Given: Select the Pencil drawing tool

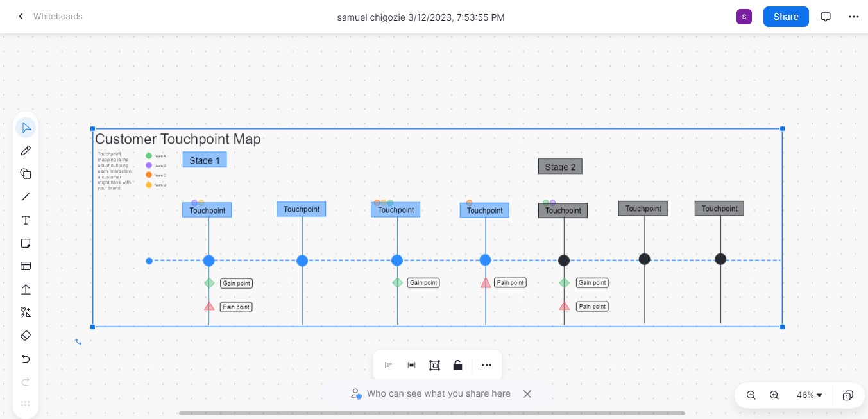Looking at the screenshot, I should click(x=26, y=151).
